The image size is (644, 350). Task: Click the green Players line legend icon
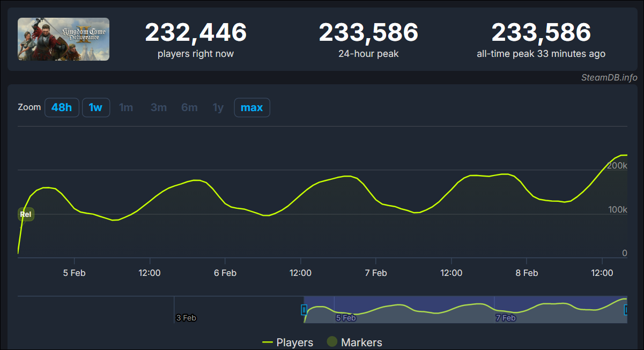268,342
